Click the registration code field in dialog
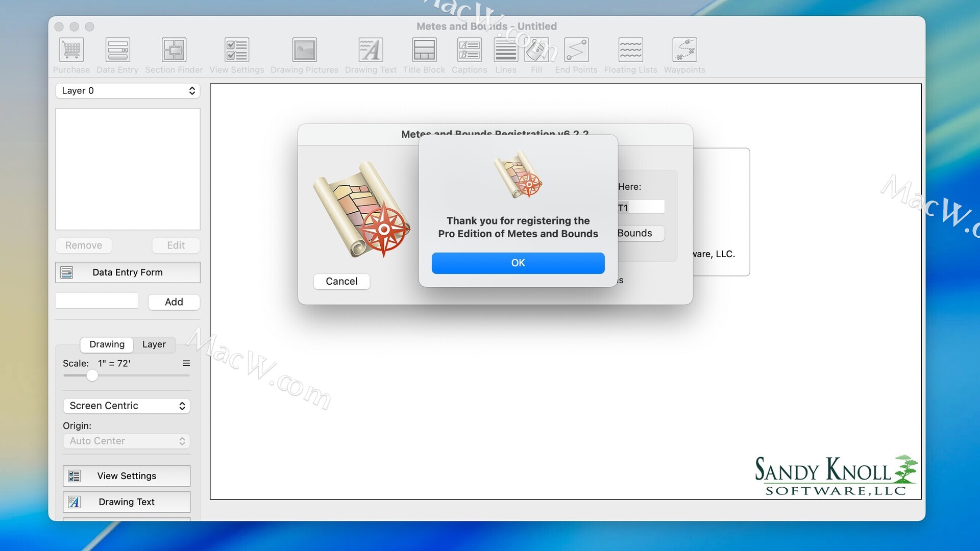 (x=641, y=207)
